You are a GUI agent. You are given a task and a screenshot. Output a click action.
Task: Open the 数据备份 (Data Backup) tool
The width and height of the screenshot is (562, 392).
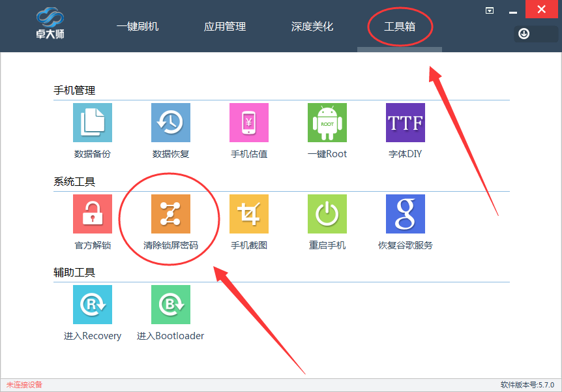(92, 123)
